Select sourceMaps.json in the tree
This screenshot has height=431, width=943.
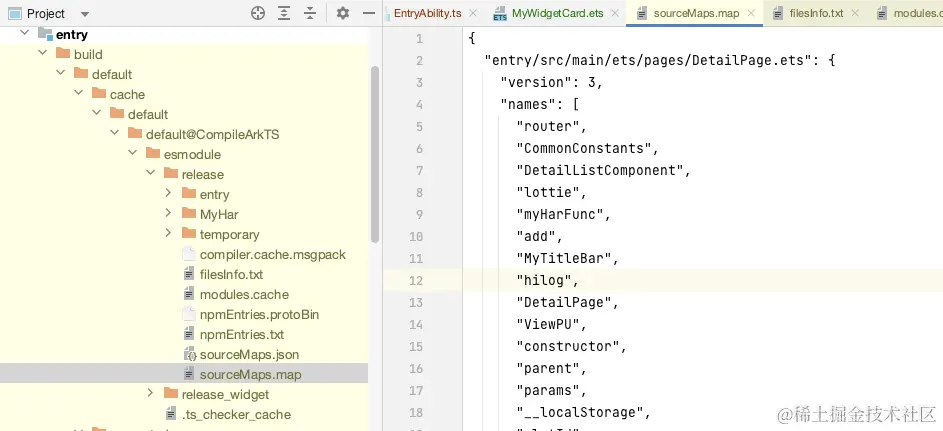(x=249, y=355)
